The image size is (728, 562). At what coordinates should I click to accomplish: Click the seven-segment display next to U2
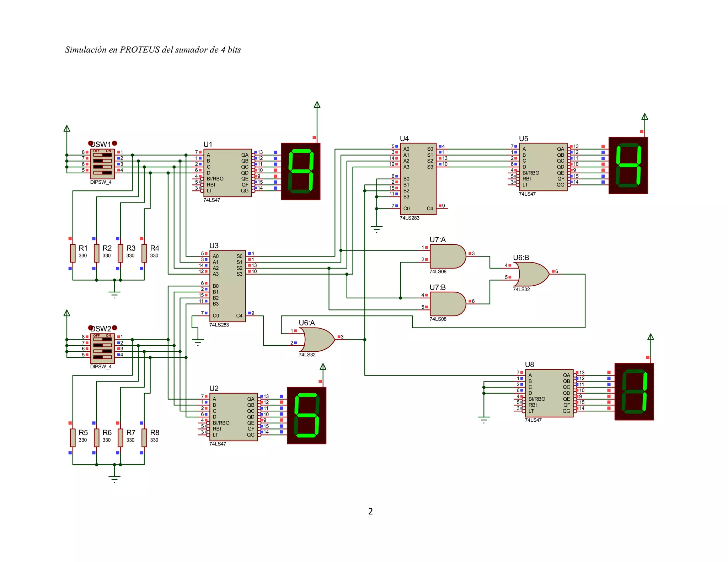(x=306, y=415)
